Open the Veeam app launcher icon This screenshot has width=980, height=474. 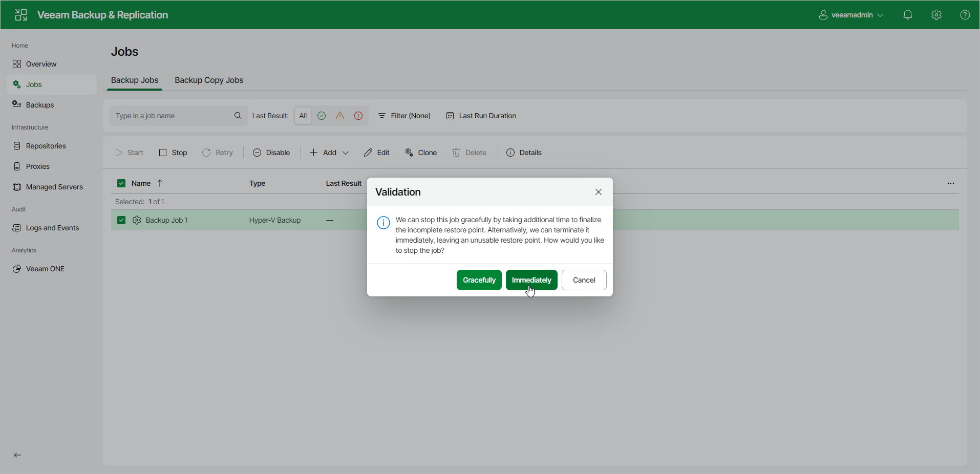tap(21, 15)
